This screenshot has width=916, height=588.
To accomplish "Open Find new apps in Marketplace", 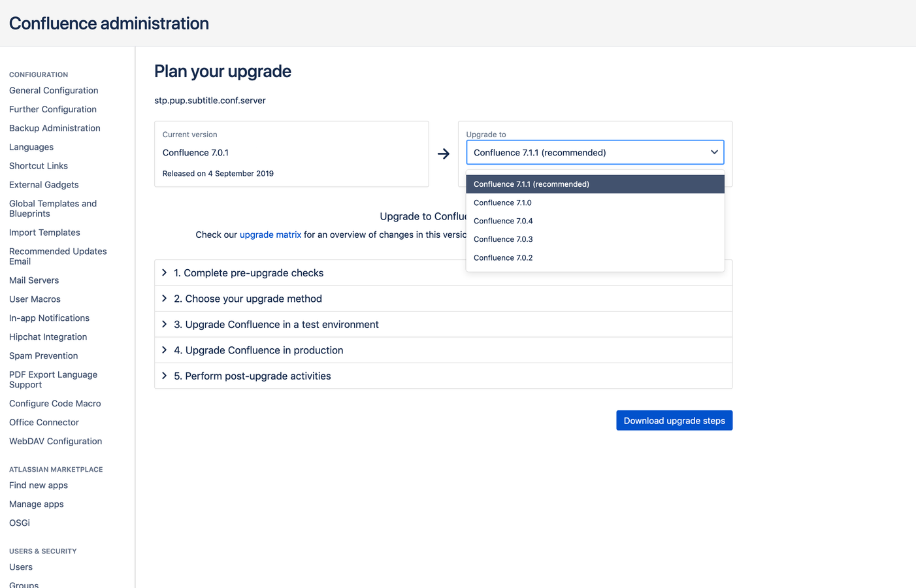I will point(39,485).
